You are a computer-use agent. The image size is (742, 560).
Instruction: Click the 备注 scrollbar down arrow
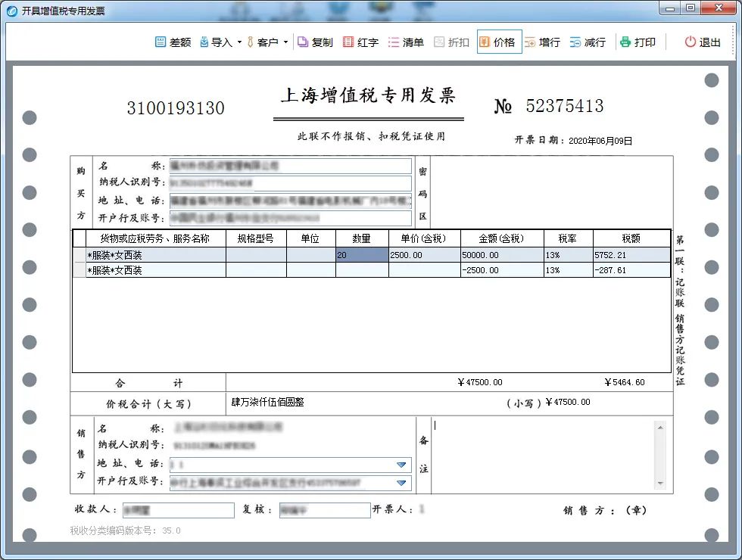(x=660, y=484)
